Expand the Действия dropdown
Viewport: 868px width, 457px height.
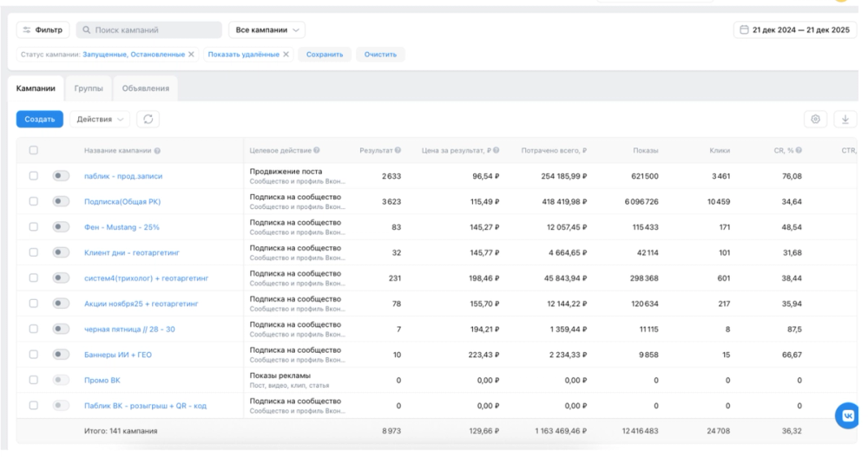tap(100, 119)
